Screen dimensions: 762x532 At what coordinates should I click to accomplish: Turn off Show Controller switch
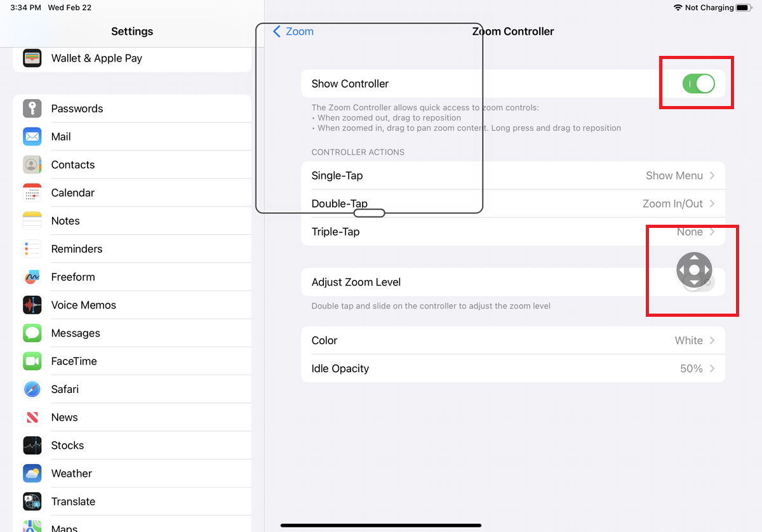(x=698, y=84)
